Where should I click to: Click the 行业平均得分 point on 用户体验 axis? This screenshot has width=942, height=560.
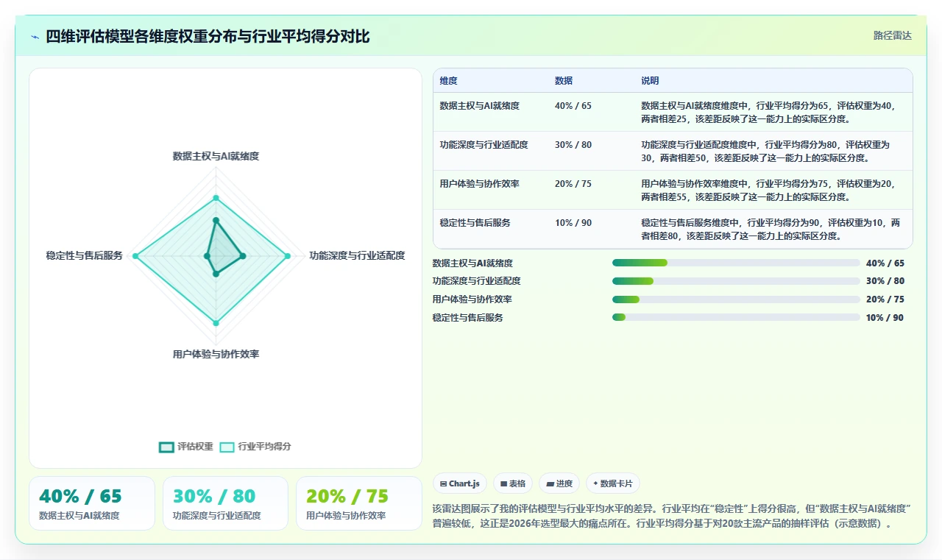(x=216, y=322)
